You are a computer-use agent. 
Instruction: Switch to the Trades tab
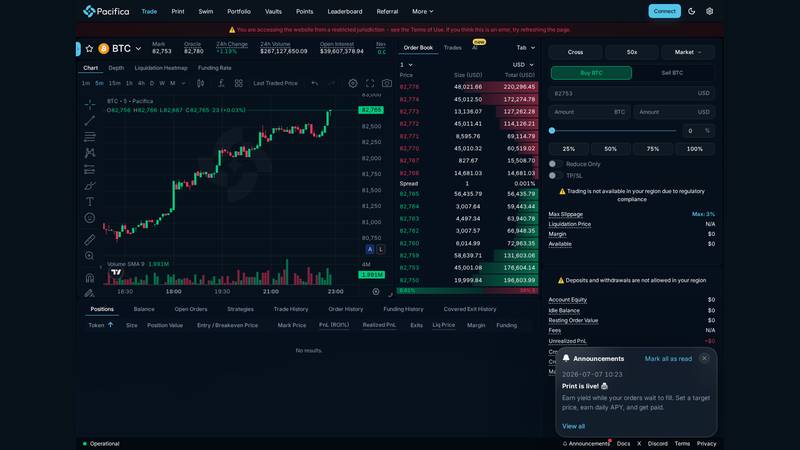click(453, 48)
